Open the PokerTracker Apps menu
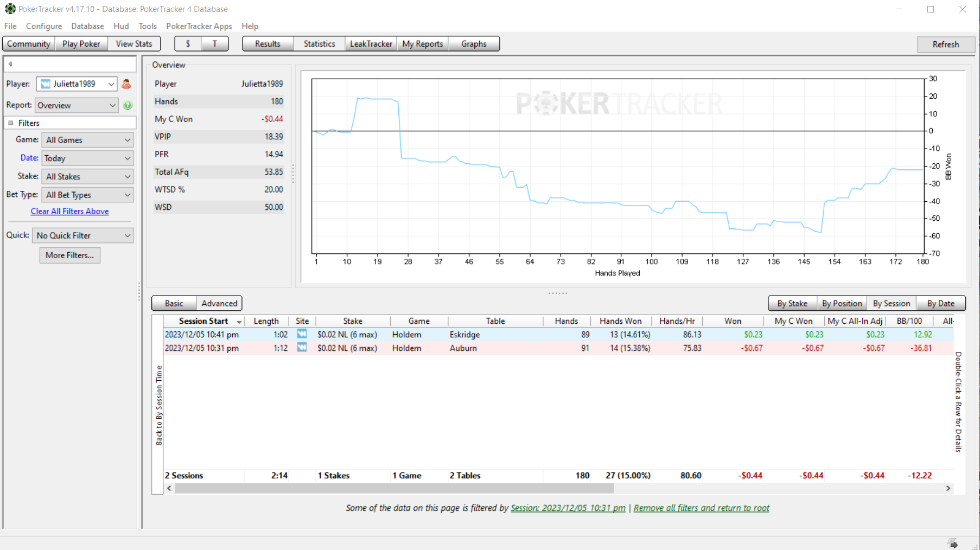This screenshot has height=550, width=980. pyautogui.click(x=199, y=26)
